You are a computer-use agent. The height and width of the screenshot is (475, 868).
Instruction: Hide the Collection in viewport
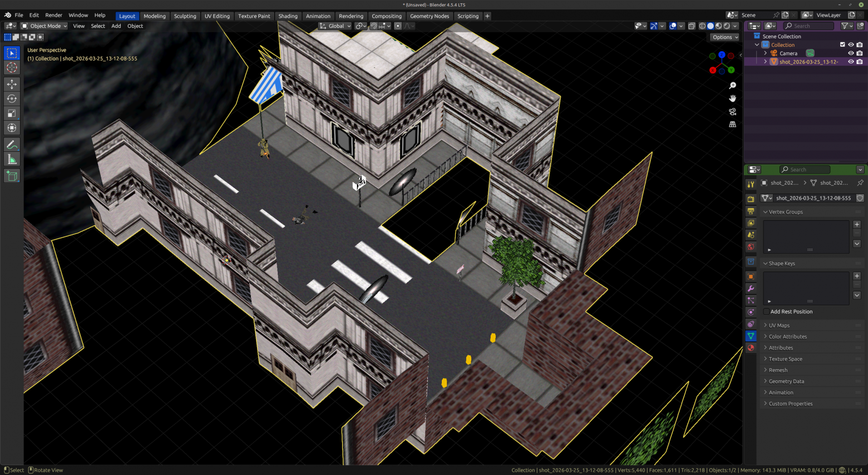(x=851, y=44)
